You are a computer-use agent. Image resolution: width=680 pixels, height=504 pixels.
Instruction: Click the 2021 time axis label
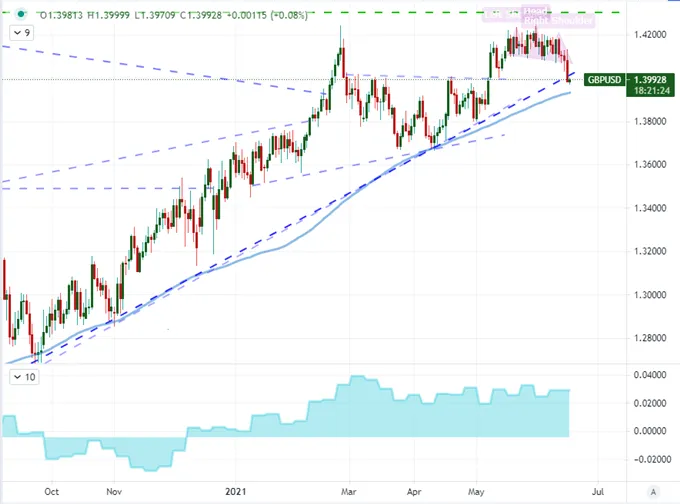point(235,492)
